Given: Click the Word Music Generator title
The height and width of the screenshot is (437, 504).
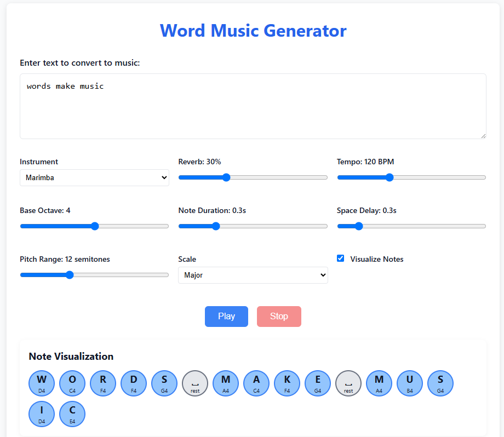Looking at the screenshot, I should 253,31.
